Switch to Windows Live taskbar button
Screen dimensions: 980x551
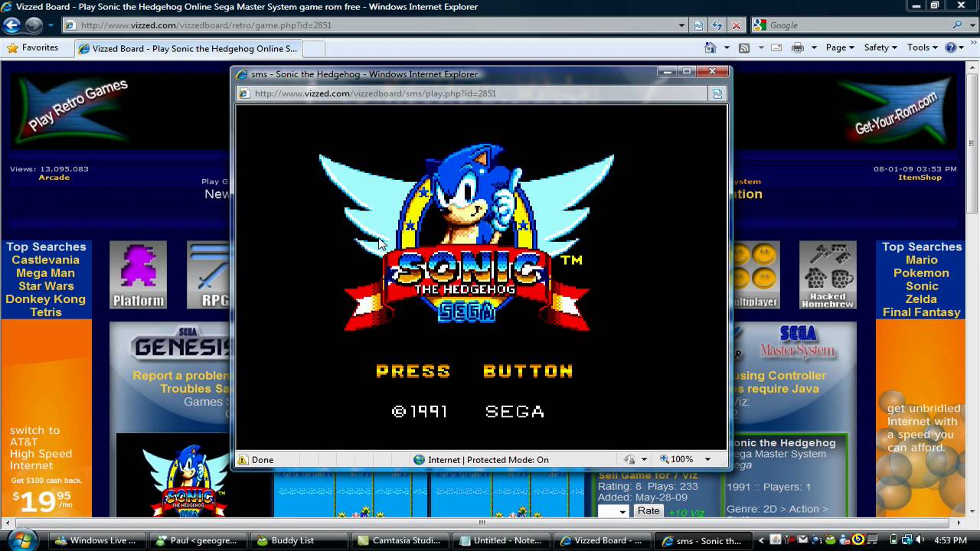click(96, 540)
